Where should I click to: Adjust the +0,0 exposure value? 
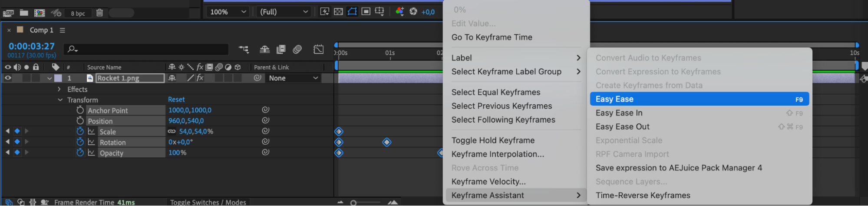428,12
